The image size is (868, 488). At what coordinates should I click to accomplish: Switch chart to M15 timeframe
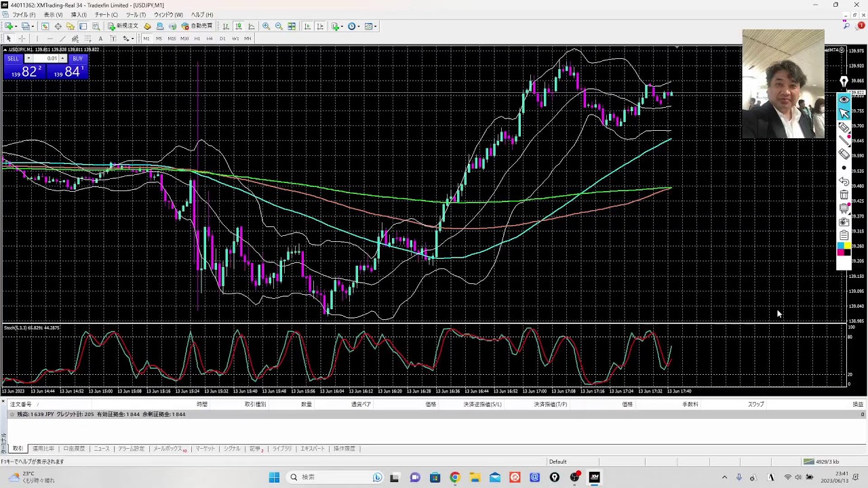(172, 39)
